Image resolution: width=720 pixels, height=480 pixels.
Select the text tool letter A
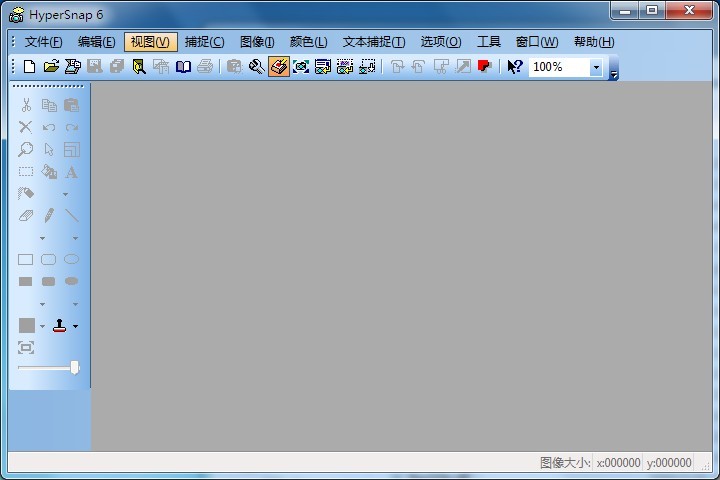(x=71, y=172)
